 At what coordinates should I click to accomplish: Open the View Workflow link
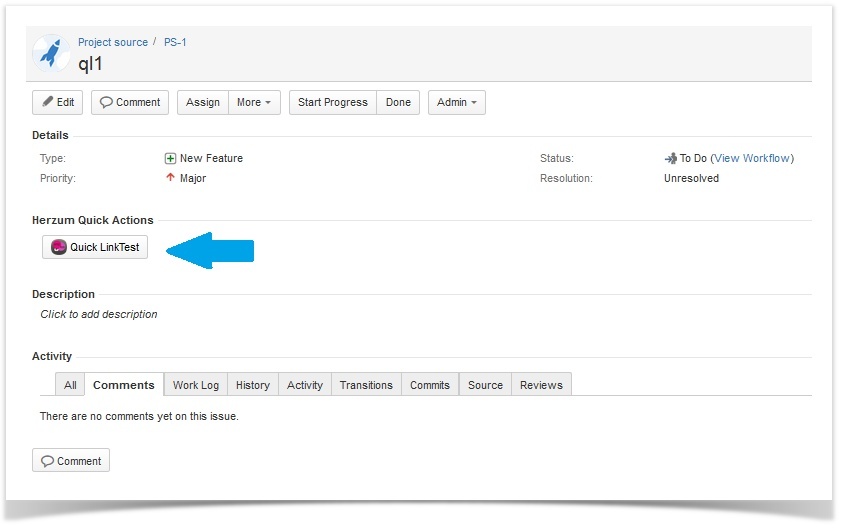(752, 158)
